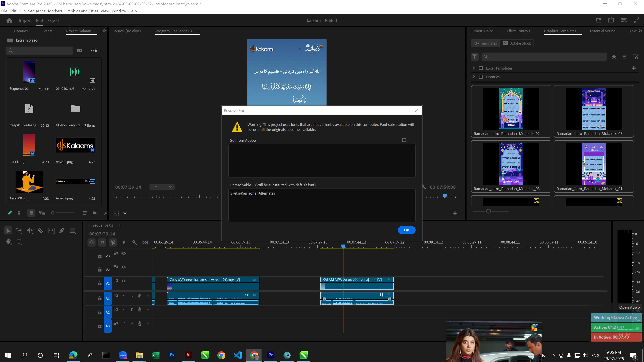Open Timeline Display Settings wrench
This screenshot has width=644, height=362.
point(135,242)
